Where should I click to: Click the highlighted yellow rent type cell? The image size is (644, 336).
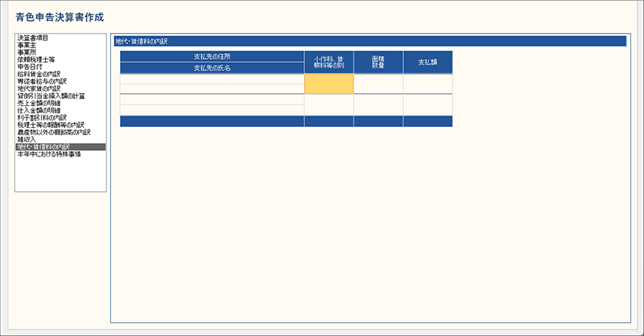329,84
